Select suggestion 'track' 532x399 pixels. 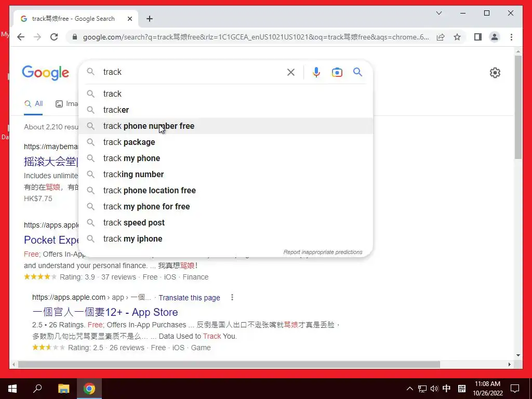pos(225,94)
